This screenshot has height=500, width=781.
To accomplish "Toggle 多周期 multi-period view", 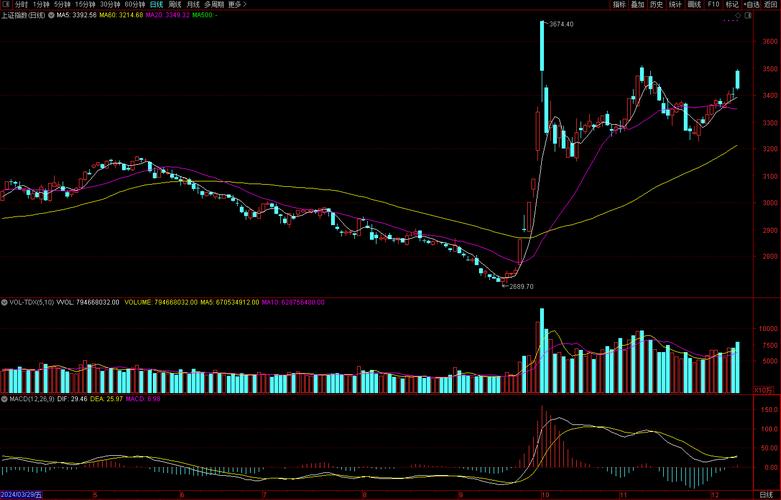I will click(212, 5).
